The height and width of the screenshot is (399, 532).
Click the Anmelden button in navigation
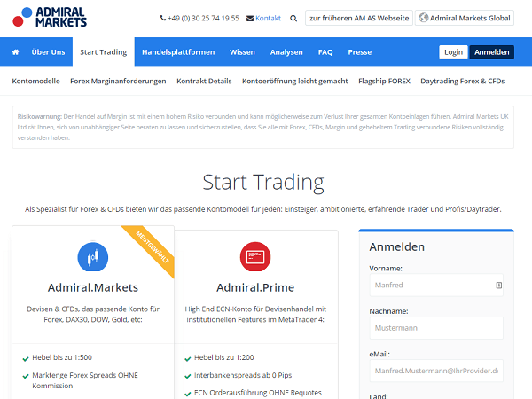491,52
